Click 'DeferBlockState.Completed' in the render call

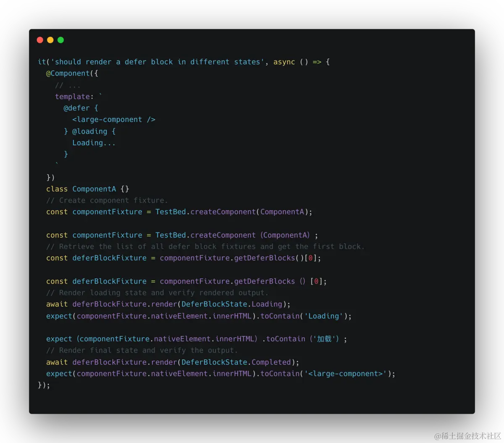(x=236, y=362)
